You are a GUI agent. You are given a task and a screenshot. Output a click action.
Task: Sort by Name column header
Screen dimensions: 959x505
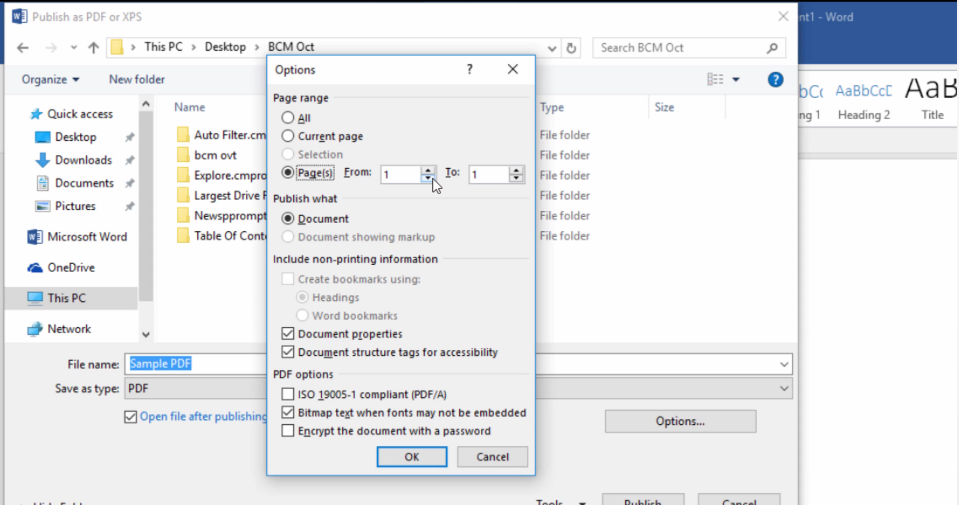point(190,107)
